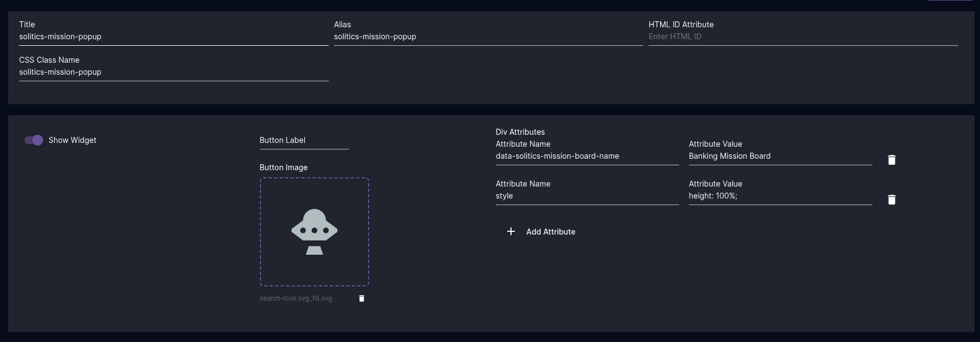Edit the CSS Class Name field

[x=174, y=72]
